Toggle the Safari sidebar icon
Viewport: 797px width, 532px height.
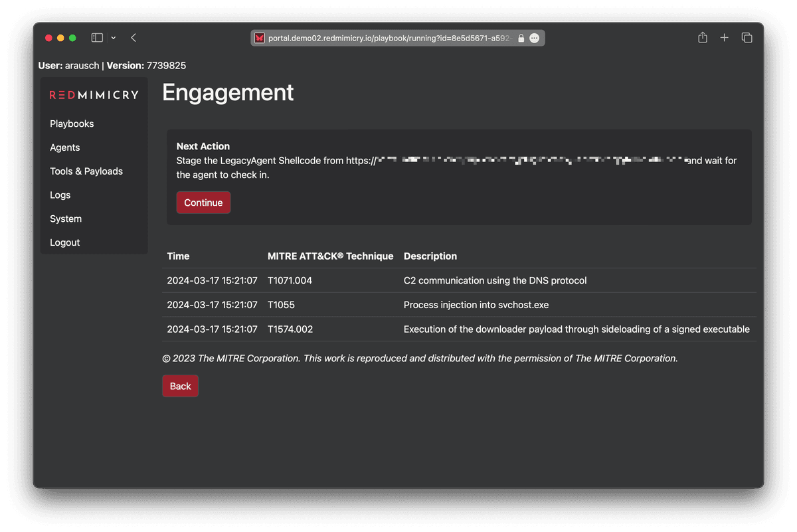pos(97,38)
